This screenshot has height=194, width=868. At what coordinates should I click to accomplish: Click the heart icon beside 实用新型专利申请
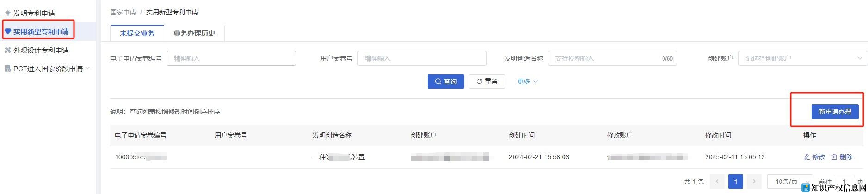(x=7, y=31)
